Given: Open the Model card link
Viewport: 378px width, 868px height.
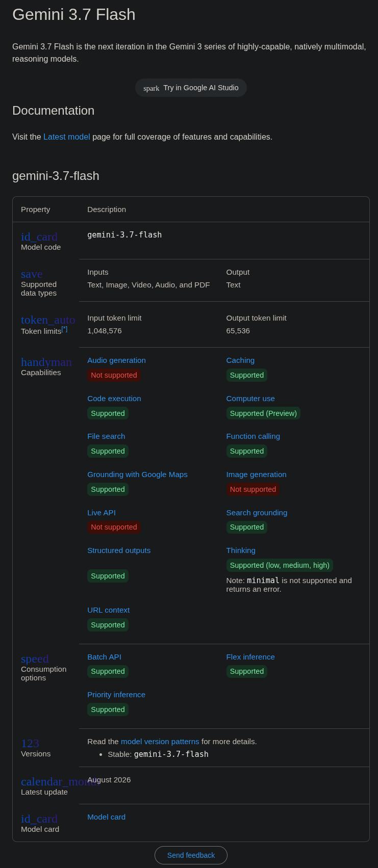Looking at the screenshot, I should pos(106,817).
